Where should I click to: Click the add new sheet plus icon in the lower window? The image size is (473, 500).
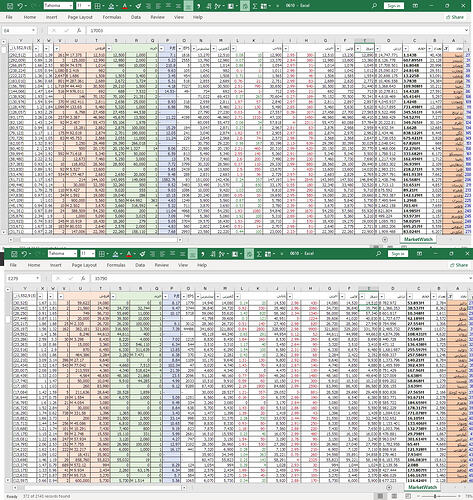click(x=389, y=487)
